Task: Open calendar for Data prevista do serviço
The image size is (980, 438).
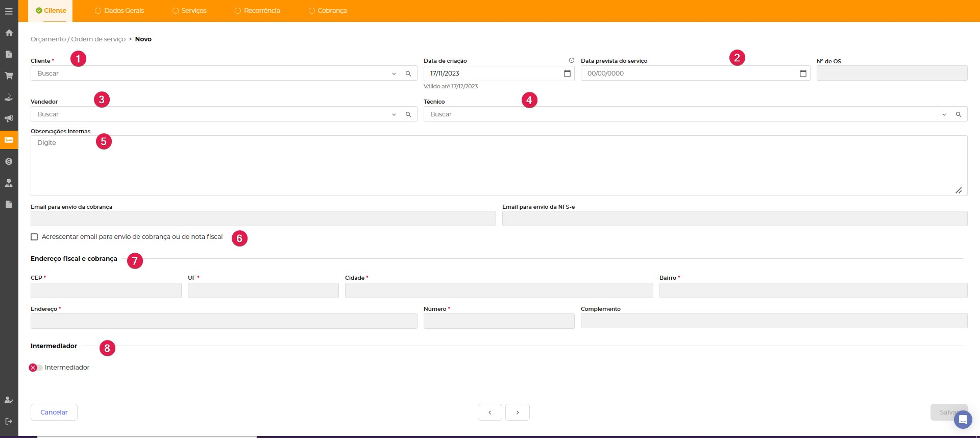Action: [x=803, y=74]
